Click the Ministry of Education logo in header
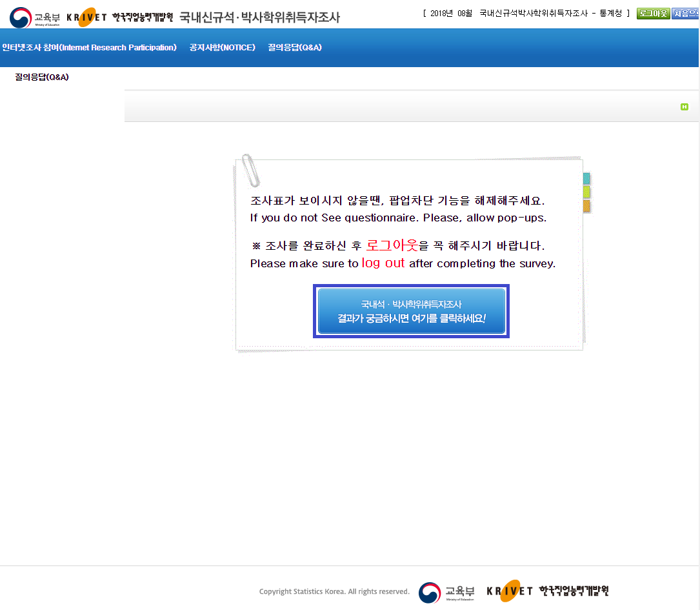Image resolution: width=700 pixels, height=610 pixels. 35,17
